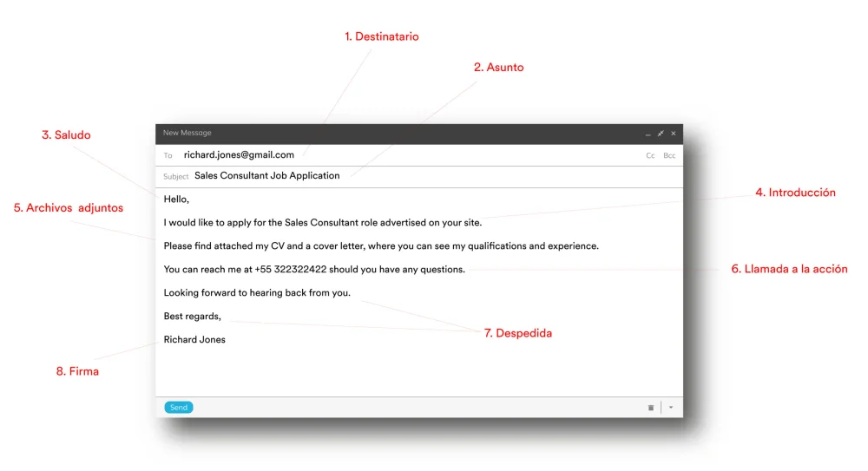868x471 pixels.
Task: Open more options arrow beside trash
Action: 671,408
